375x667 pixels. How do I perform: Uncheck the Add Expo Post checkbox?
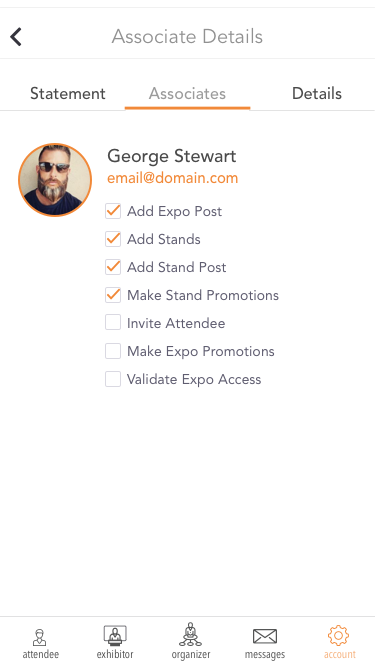pyautogui.click(x=113, y=211)
